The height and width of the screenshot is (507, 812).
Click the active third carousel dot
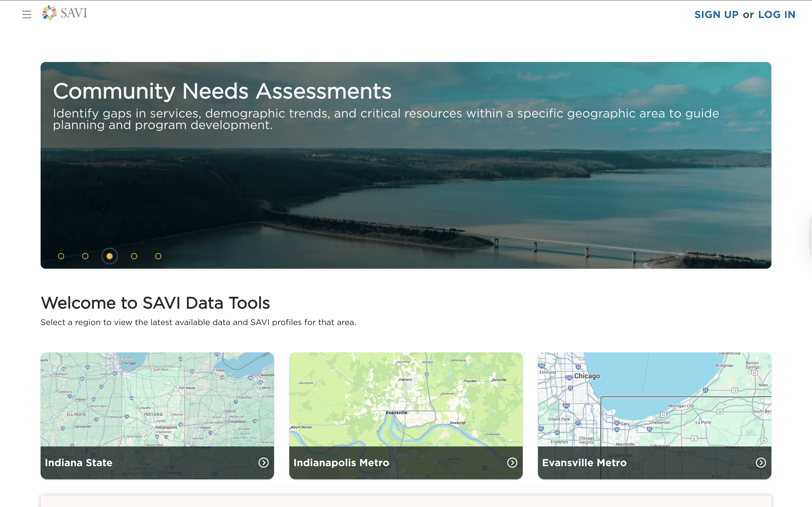click(109, 256)
